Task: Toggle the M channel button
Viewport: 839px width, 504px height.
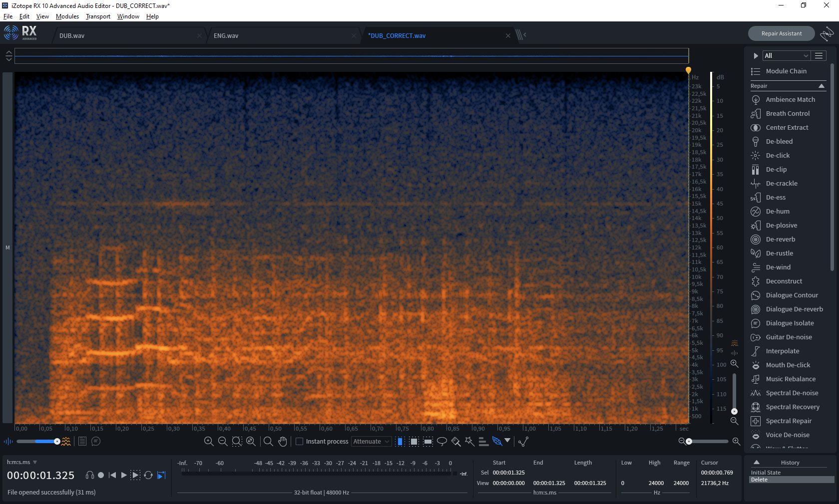Action: [x=7, y=248]
